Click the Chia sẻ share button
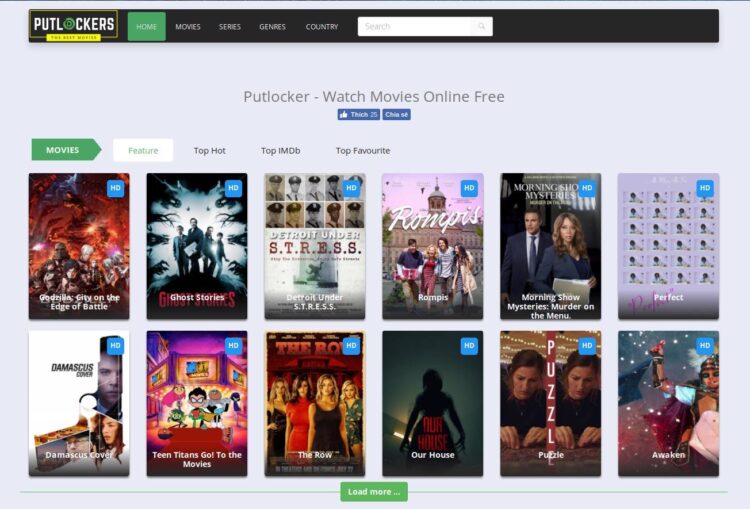 tap(397, 114)
